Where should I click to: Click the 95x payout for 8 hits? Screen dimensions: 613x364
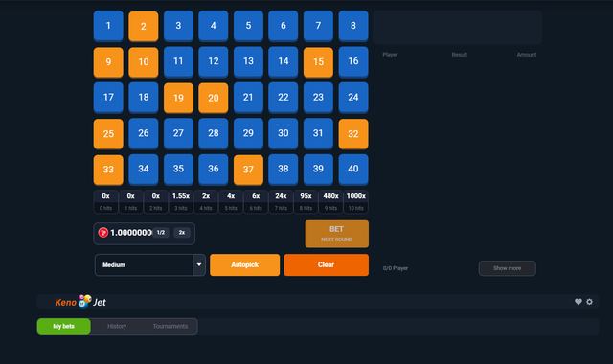click(x=306, y=201)
